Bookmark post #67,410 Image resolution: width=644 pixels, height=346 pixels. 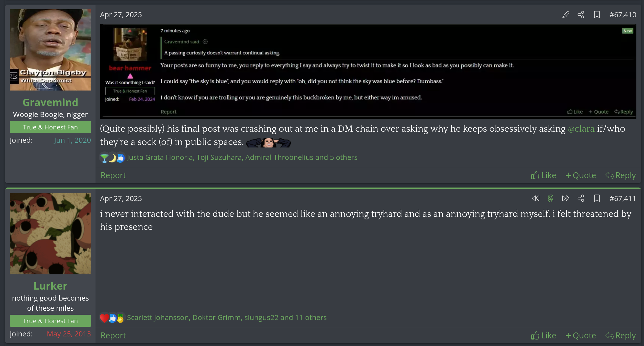pos(597,15)
